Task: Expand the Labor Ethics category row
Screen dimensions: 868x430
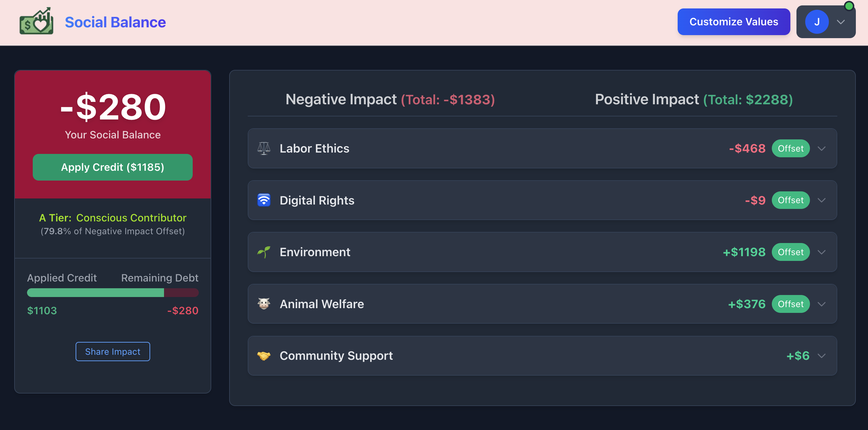Action: (x=822, y=149)
